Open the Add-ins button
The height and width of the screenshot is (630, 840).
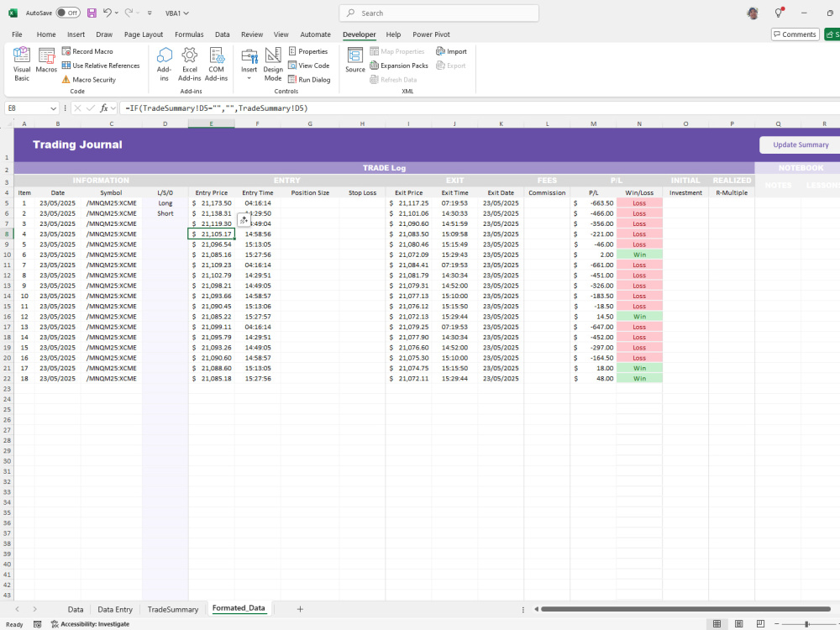pos(164,64)
